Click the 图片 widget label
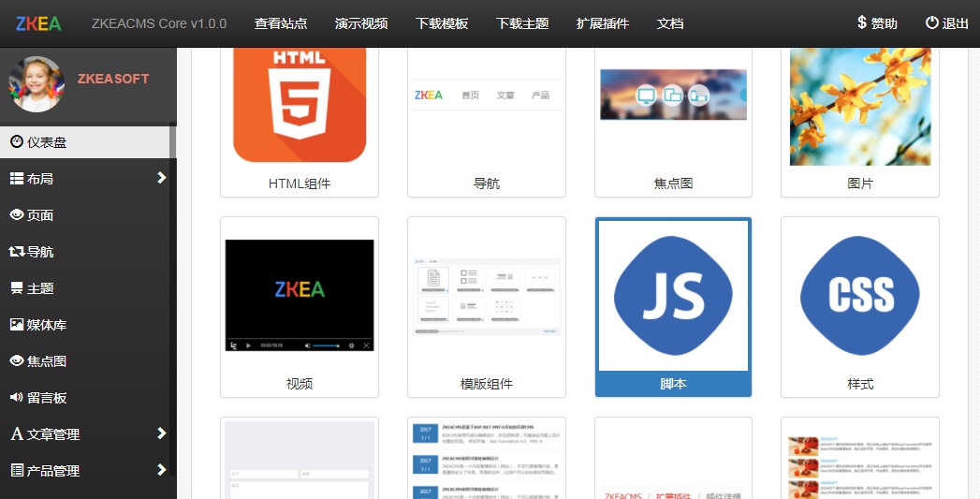 pyautogui.click(x=860, y=183)
